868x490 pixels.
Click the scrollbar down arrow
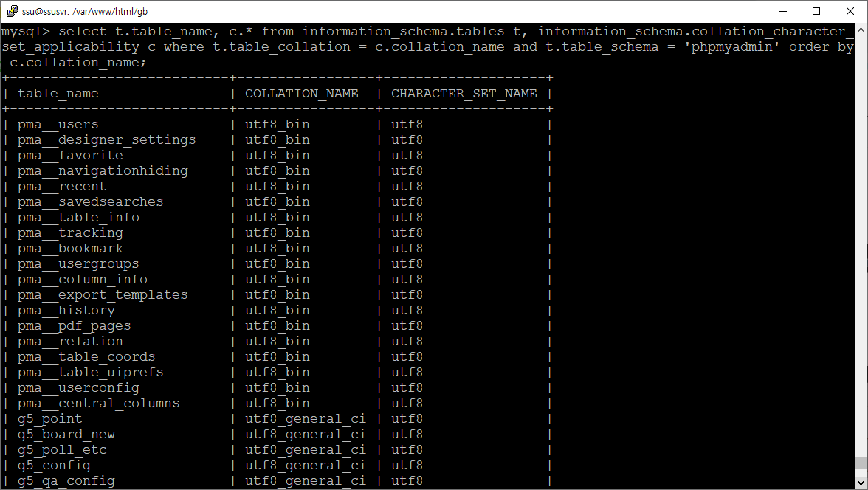pos(861,482)
